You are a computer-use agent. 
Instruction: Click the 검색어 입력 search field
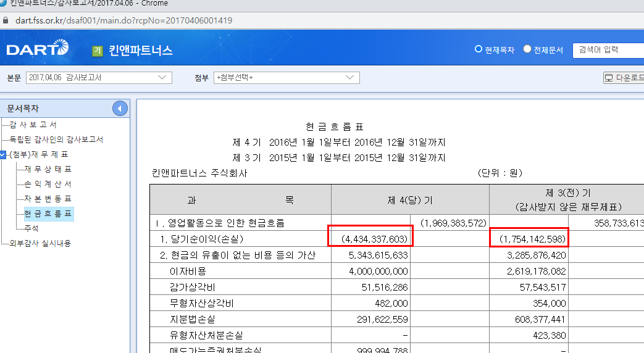point(608,50)
